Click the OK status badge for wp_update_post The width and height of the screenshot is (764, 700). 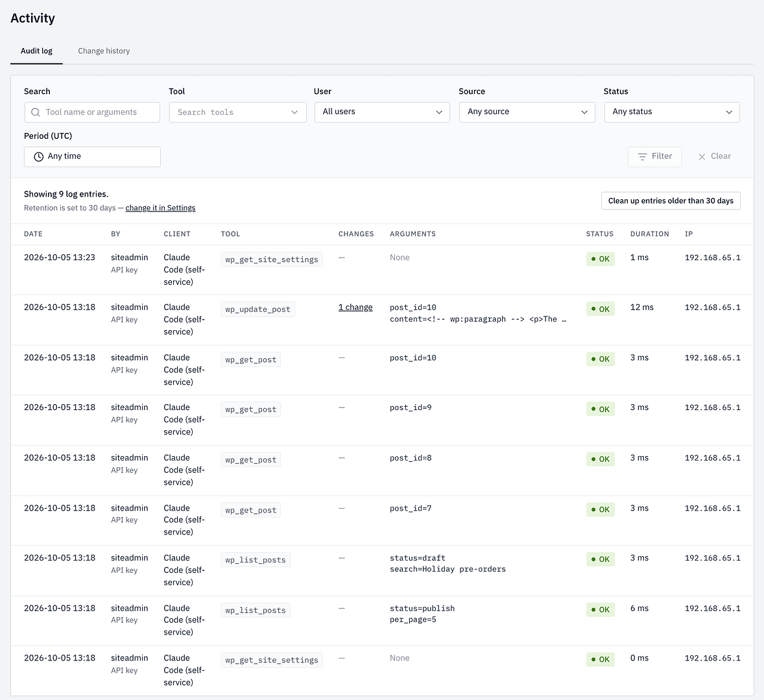(601, 309)
